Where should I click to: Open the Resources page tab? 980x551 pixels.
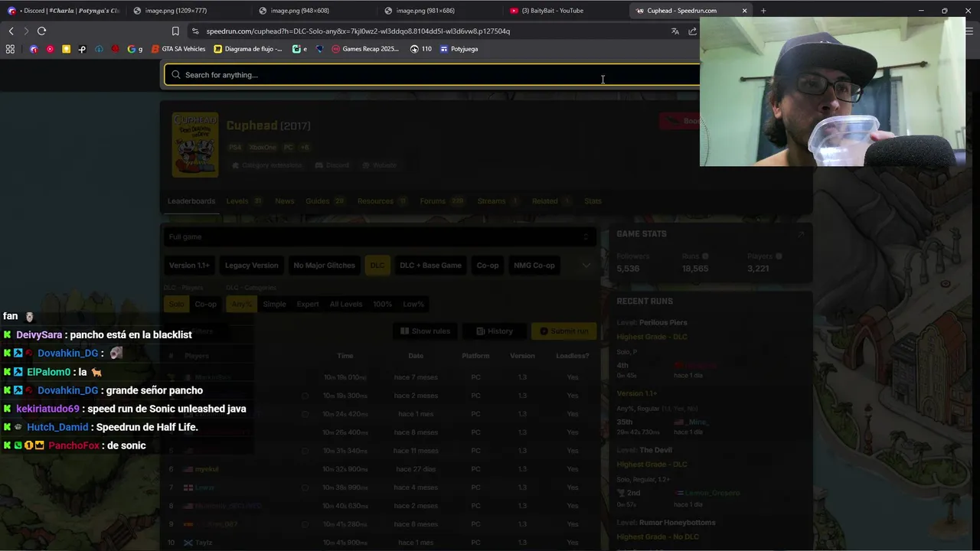[382, 201]
